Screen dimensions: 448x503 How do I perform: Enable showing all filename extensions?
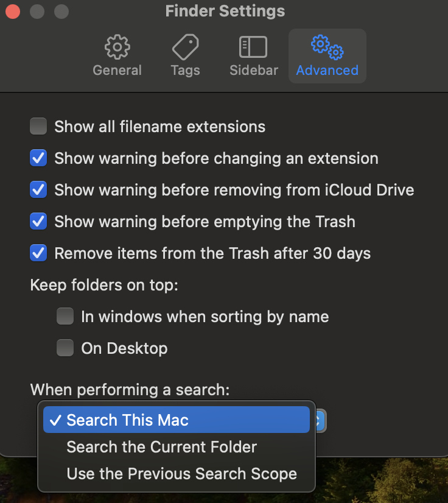[x=38, y=126]
